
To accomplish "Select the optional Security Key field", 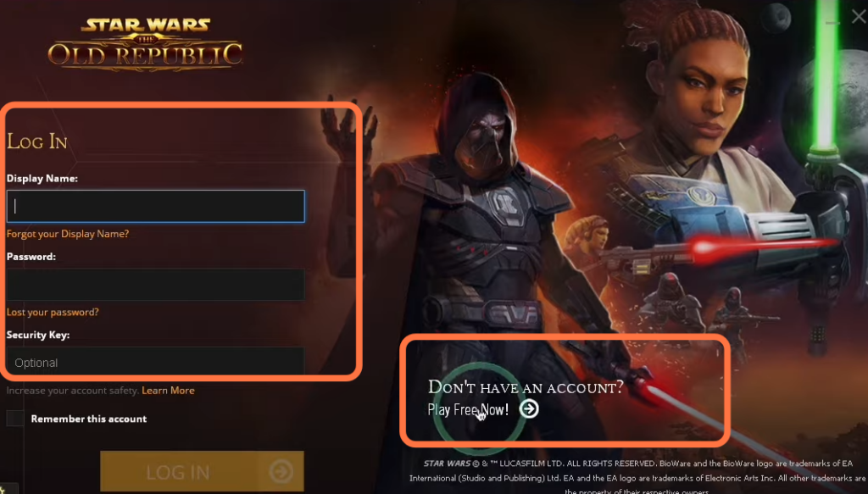I will click(156, 363).
